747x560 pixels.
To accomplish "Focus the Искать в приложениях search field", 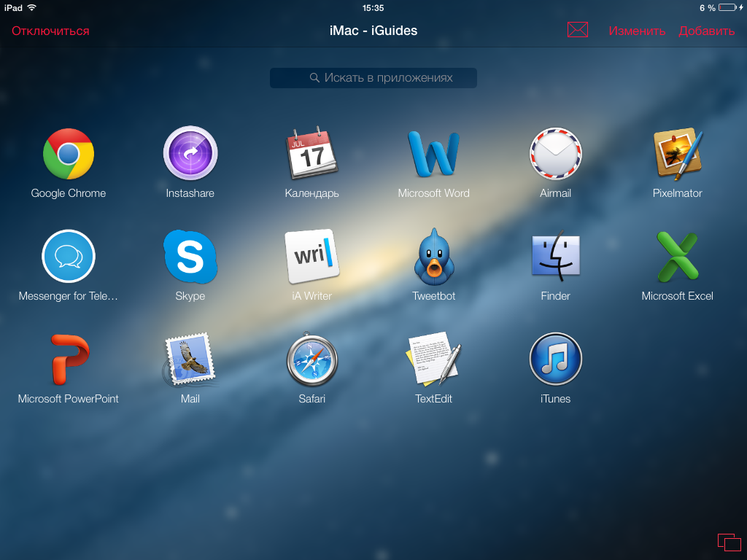I will tap(373, 77).
